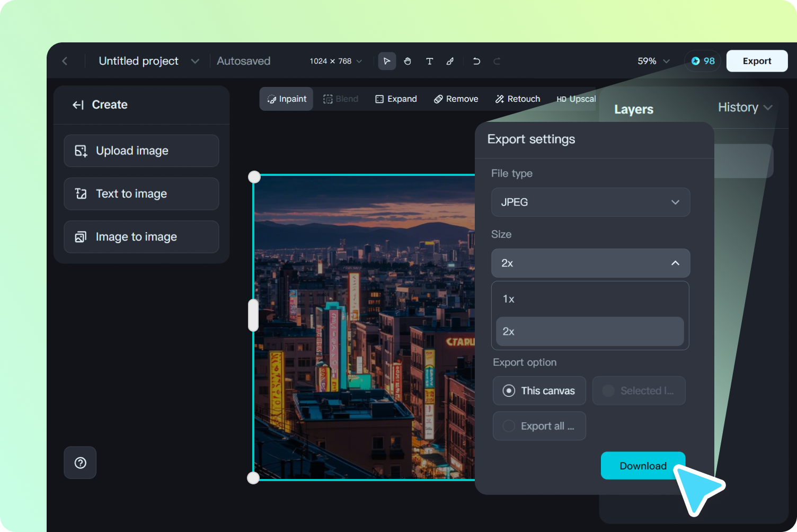Collapse the Size dropdown showing 2x
Image resolution: width=797 pixels, height=532 pixels.
pos(590,263)
